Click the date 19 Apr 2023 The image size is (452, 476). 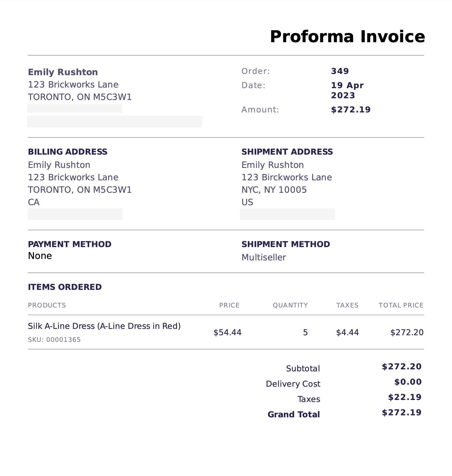[347, 90]
